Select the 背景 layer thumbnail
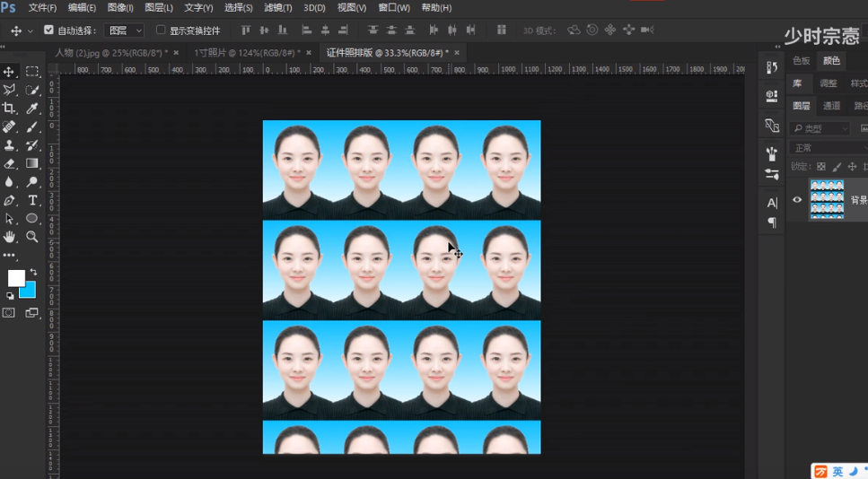868x479 pixels. coord(827,199)
